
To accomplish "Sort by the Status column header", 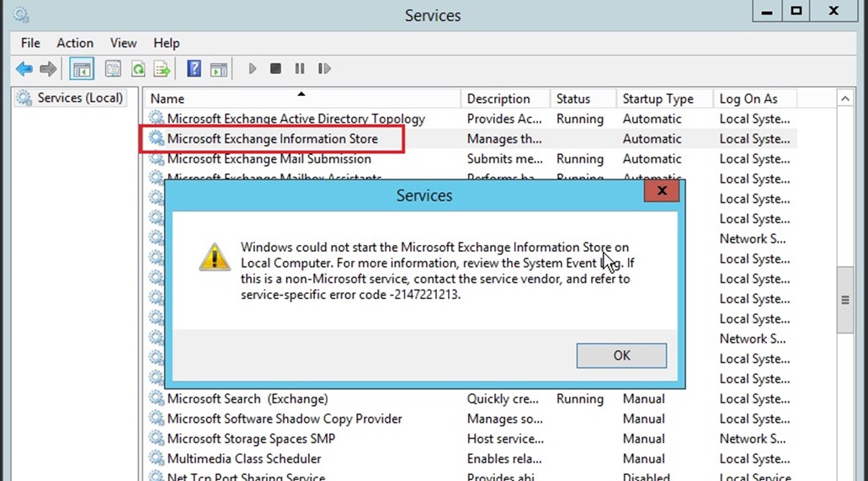I will point(583,99).
